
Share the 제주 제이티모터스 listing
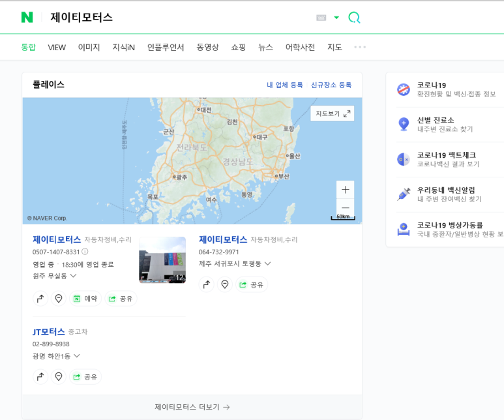coord(252,284)
